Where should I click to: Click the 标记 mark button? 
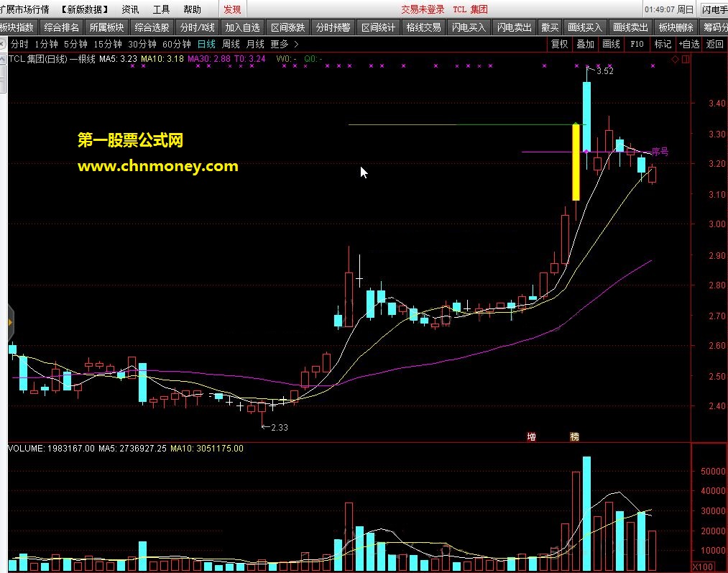(663, 44)
